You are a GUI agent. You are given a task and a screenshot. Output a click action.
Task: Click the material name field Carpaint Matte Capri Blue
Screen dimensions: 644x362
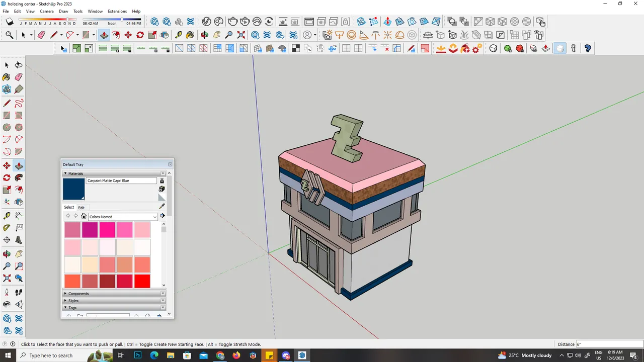[121, 180]
